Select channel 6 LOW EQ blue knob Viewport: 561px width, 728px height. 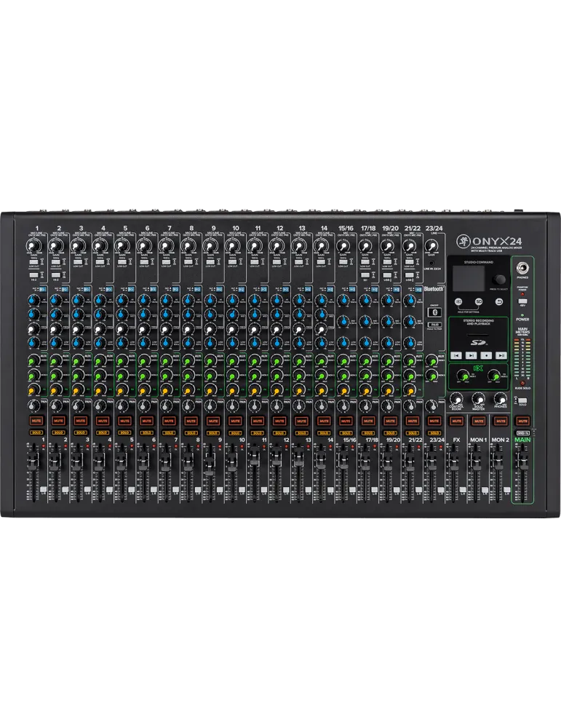143,343
